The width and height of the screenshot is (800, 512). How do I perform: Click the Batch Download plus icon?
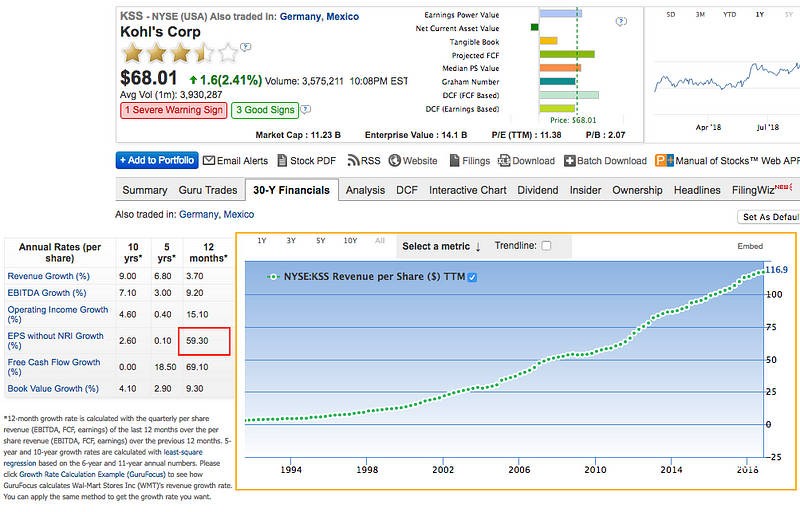pyautogui.click(x=569, y=161)
